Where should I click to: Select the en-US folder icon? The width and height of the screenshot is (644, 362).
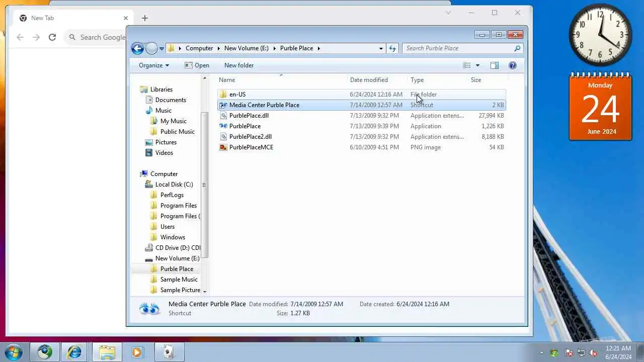click(223, 95)
